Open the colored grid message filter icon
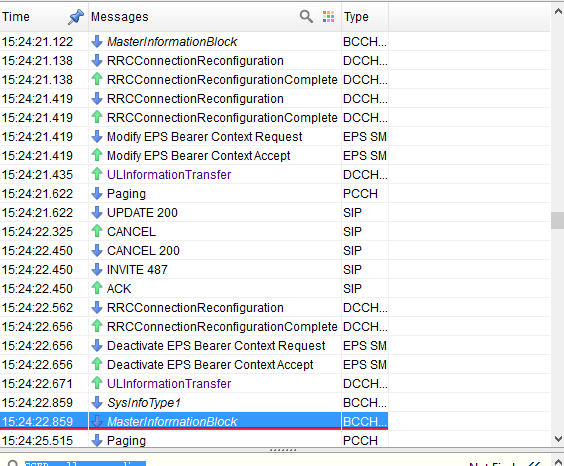Screen dimensions: 564x466 328,17
